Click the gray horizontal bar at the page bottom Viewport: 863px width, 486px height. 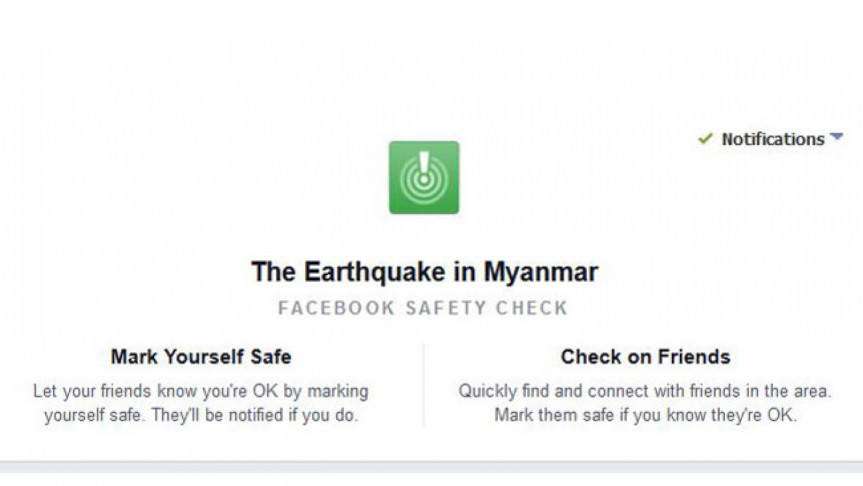(x=432, y=467)
